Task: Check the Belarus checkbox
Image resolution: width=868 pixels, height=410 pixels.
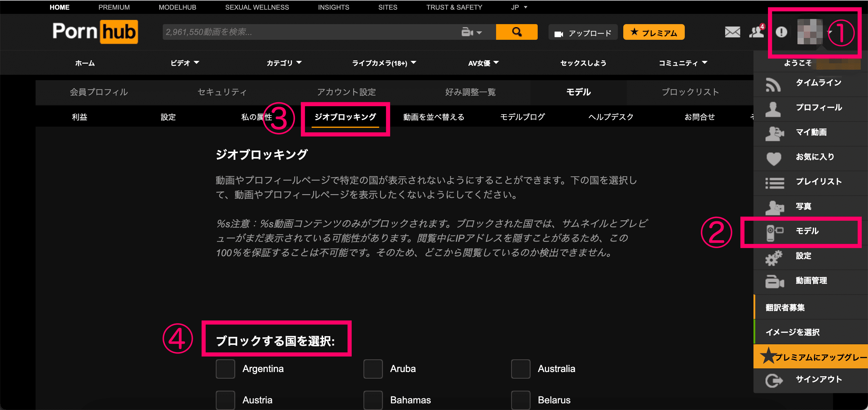Action: click(x=520, y=400)
